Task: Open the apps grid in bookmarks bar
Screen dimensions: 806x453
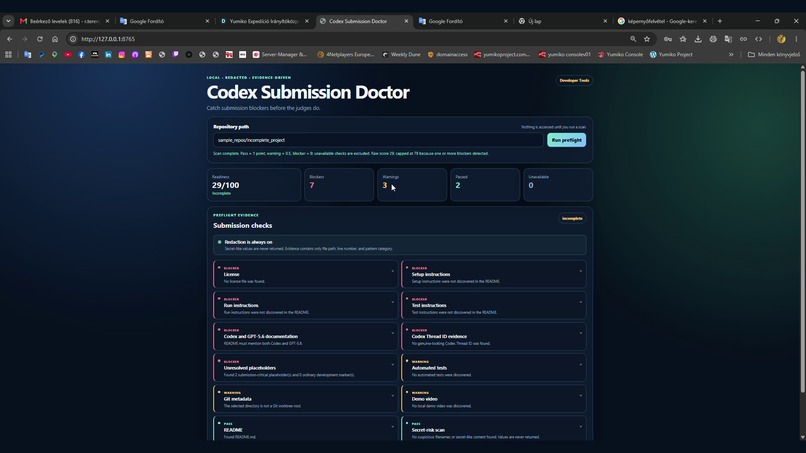Action: coord(8,55)
